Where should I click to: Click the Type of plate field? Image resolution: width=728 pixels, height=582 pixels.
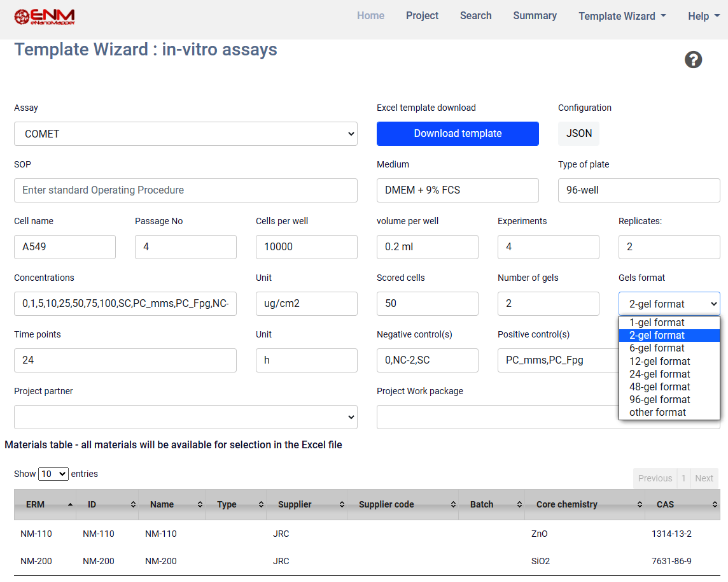(639, 190)
